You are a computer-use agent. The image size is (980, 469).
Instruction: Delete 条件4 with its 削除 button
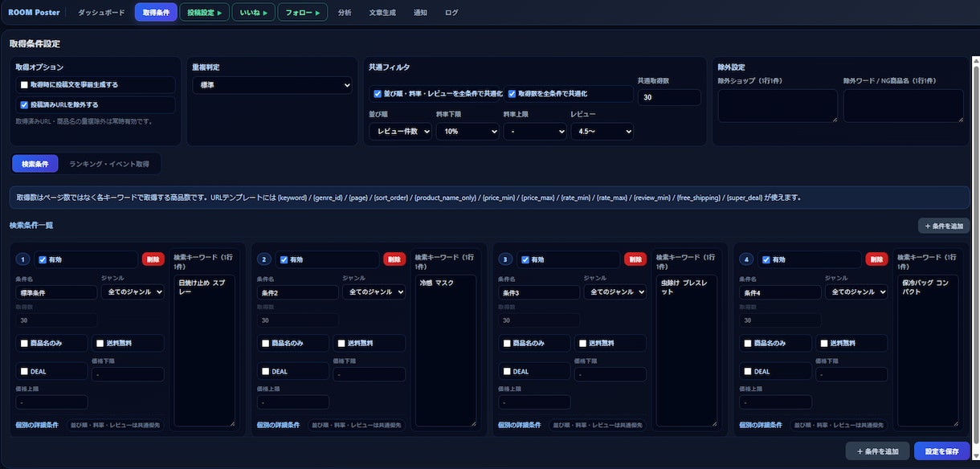click(877, 259)
